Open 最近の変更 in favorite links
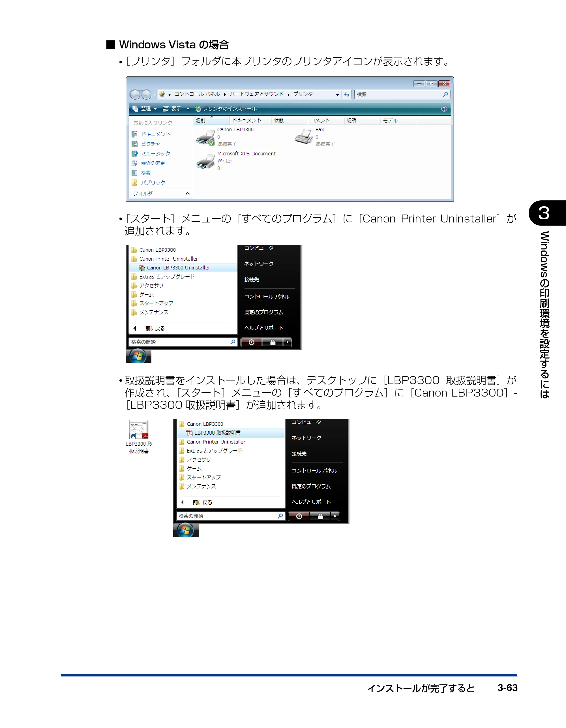 pyautogui.click(x=153, y=163)
